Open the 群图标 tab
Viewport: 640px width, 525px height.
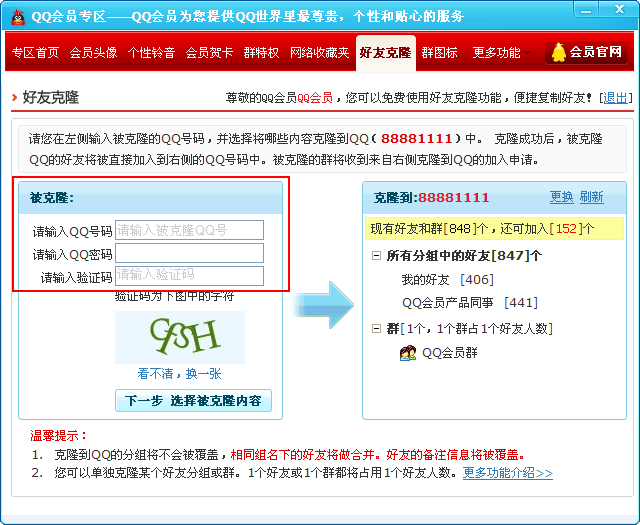tap(440, 52)
